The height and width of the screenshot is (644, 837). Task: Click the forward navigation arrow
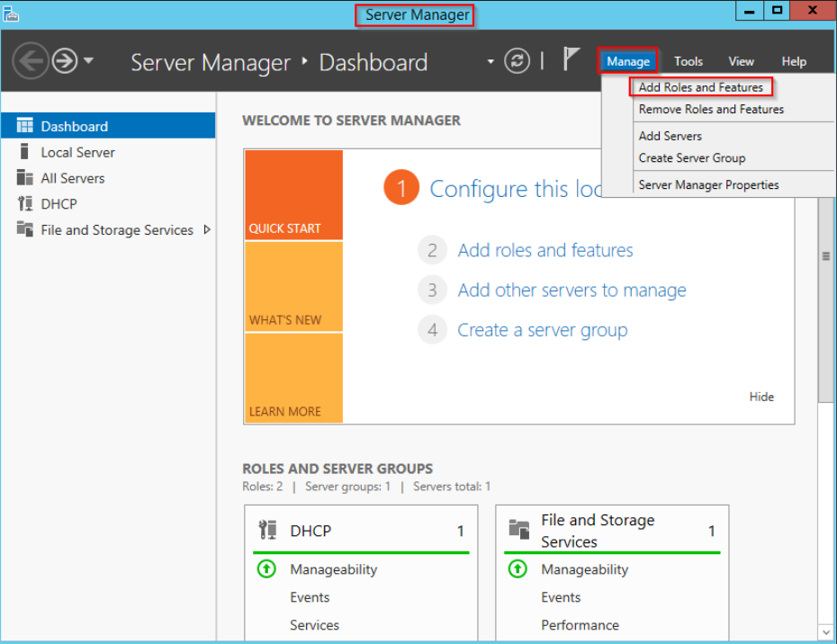pyautogui.click(x=65, y=61)
